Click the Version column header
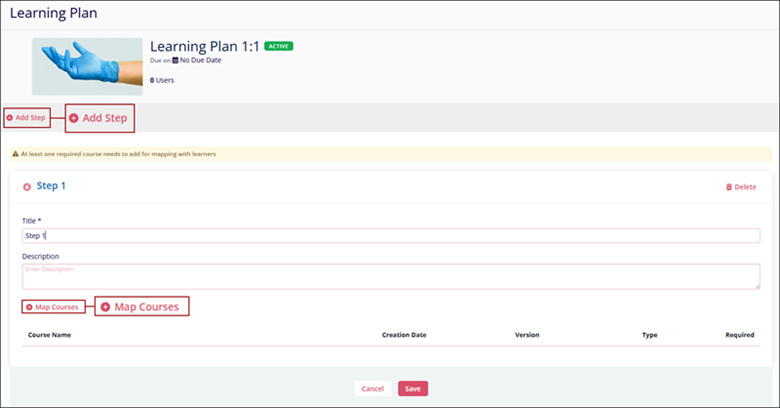Screen dimensions: 780x408 [530, 335]
